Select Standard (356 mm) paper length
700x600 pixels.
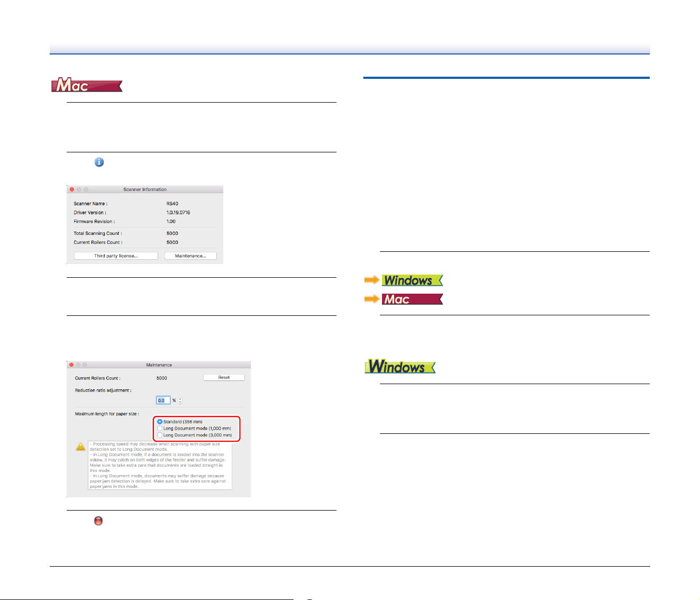[180, 422]
